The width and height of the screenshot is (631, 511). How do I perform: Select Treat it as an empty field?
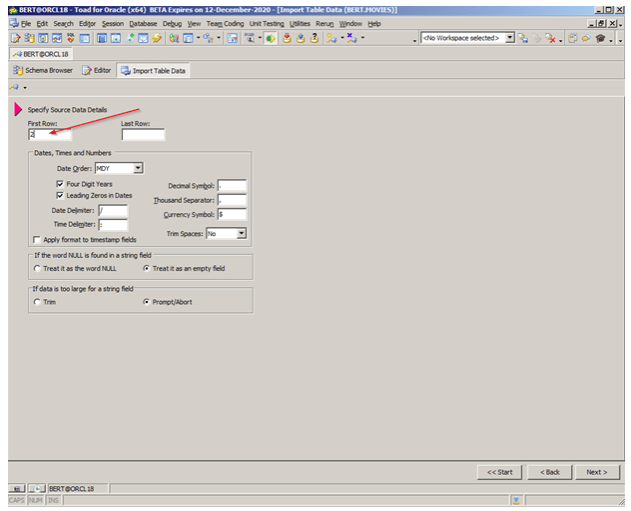pyautogui.click(x=146, y=268)
